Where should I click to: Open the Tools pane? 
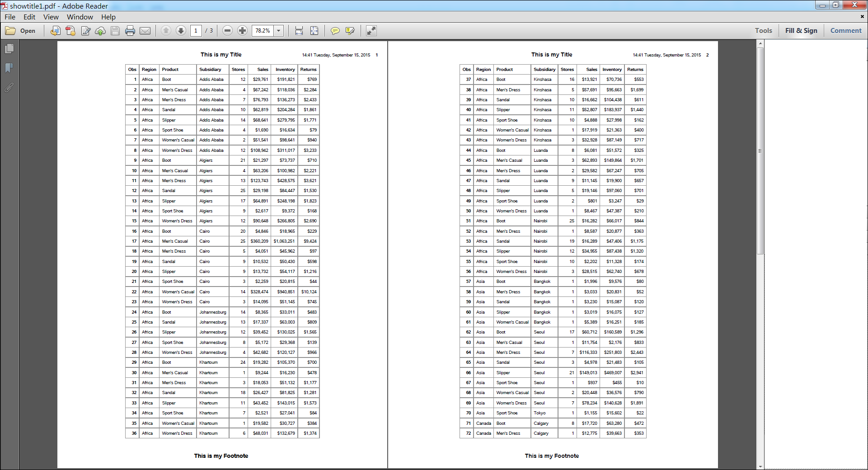[x=764, y=31]
